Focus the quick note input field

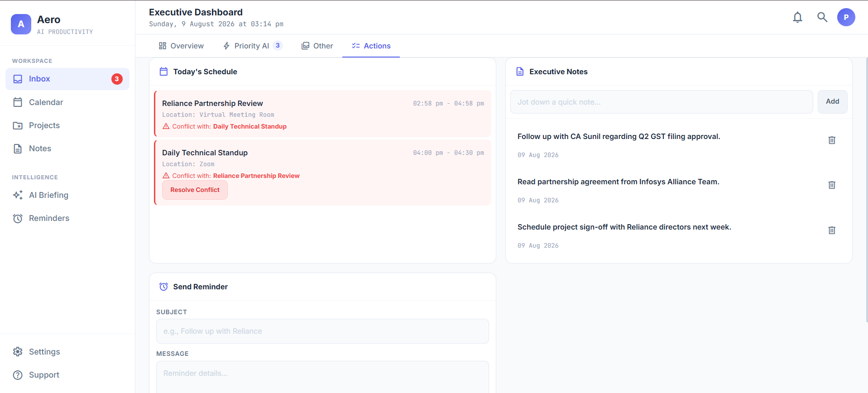662,102
